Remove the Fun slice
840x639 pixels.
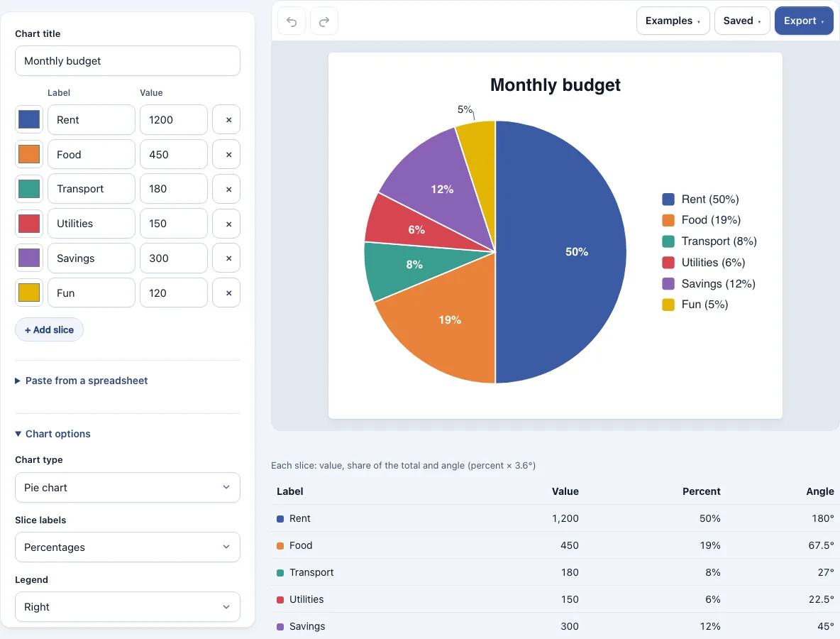[x=226, y=293]
